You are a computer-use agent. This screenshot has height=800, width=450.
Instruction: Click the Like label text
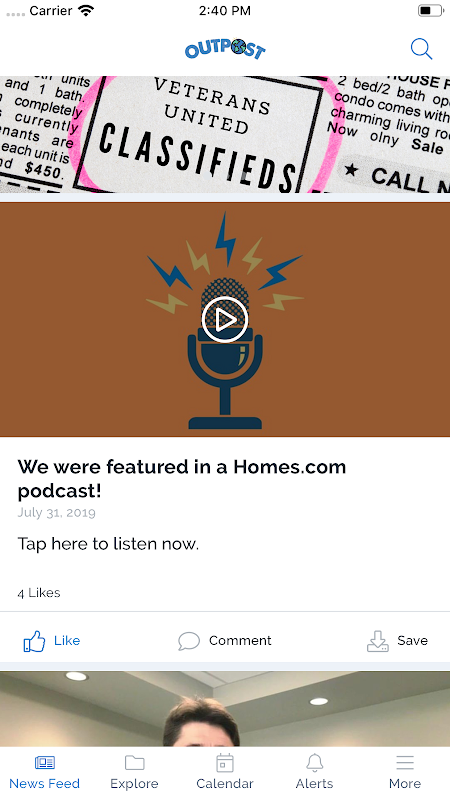(67, 641)
